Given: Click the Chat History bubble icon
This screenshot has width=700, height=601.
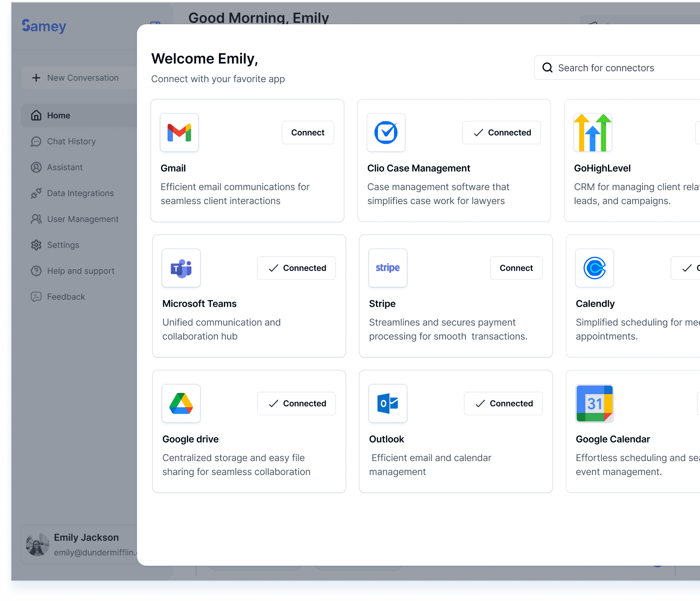Looking at the screenshot, I should (36, 141).
